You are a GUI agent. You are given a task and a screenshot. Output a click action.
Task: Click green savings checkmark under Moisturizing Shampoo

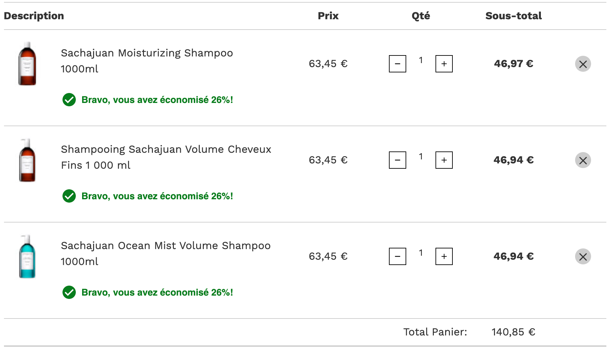(x=69, y=100)
